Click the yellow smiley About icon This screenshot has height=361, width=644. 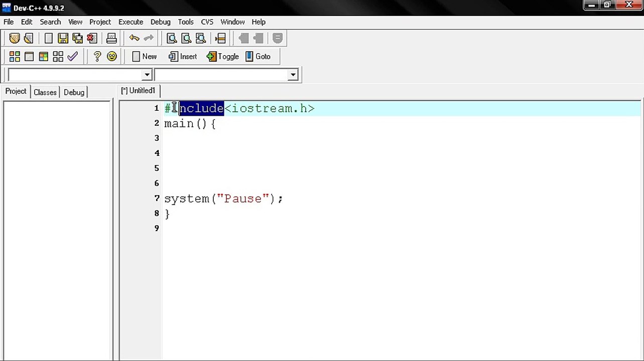pyautogui.click(x=112, y=57)
